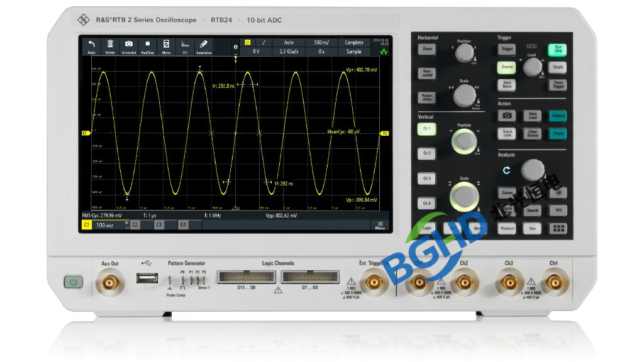Toggle the Ch 4 vertical button
Image resolution: width=644 pixels, height=362 pixels.
[427, 203]
